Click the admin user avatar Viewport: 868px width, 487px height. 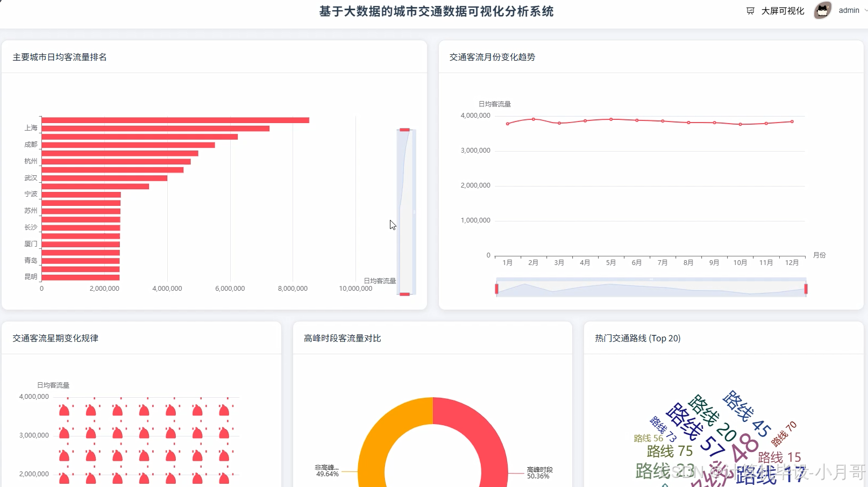(822, 10)
